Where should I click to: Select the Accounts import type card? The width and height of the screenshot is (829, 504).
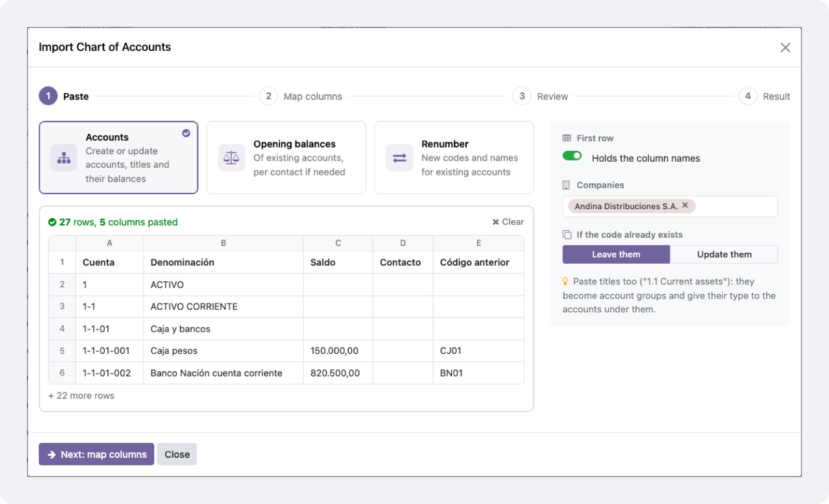click(119, 157)
